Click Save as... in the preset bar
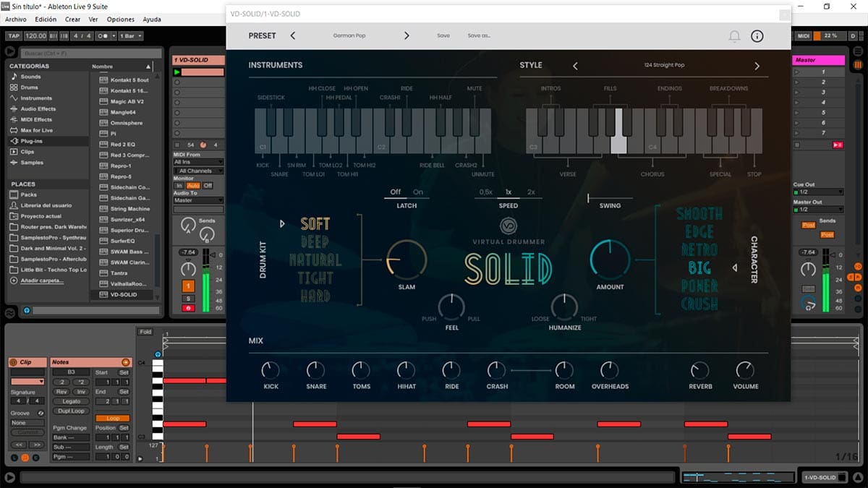The image size is (868, 488). click(479, 35)
